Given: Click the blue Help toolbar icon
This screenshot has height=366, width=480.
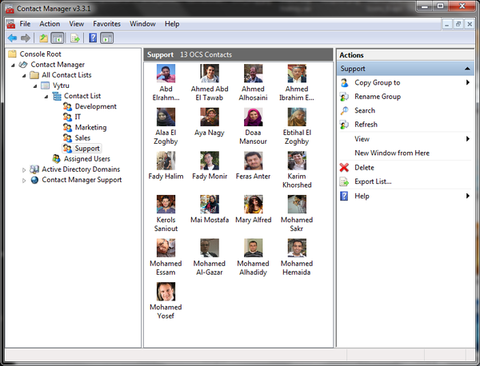Looking at the screenshot, I should tap(93, 38).
